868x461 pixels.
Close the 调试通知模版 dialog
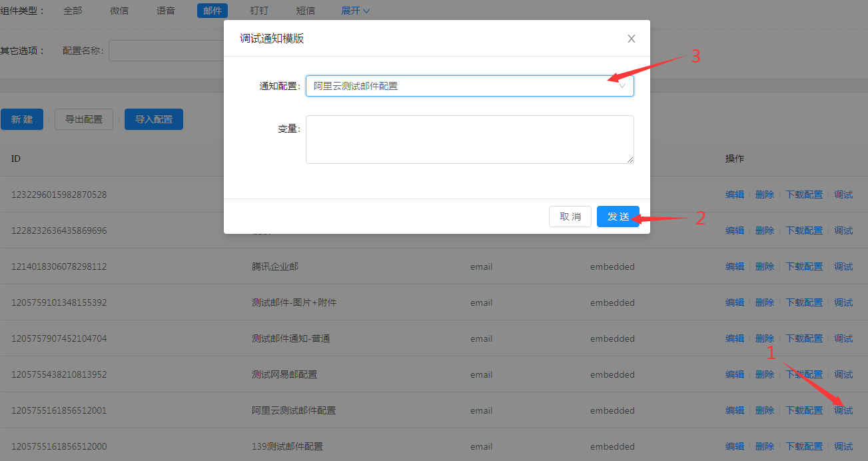tap(631, 38)
